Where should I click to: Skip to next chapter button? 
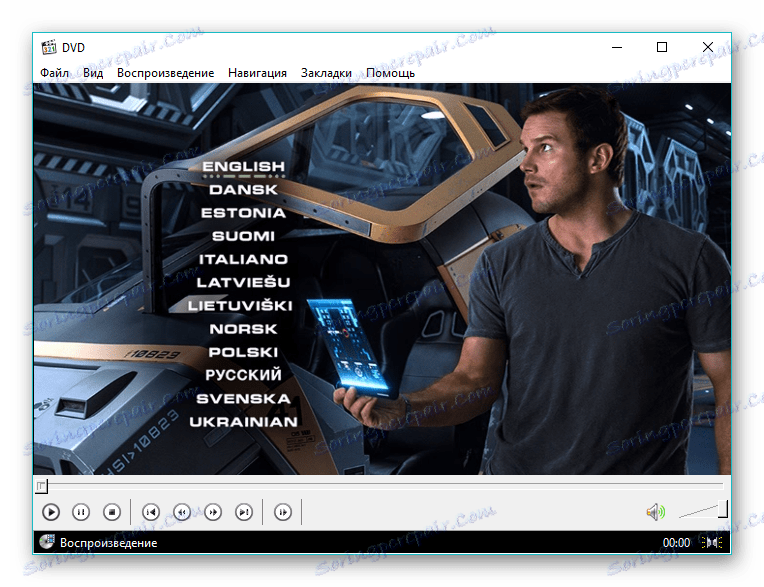point(244,512)
